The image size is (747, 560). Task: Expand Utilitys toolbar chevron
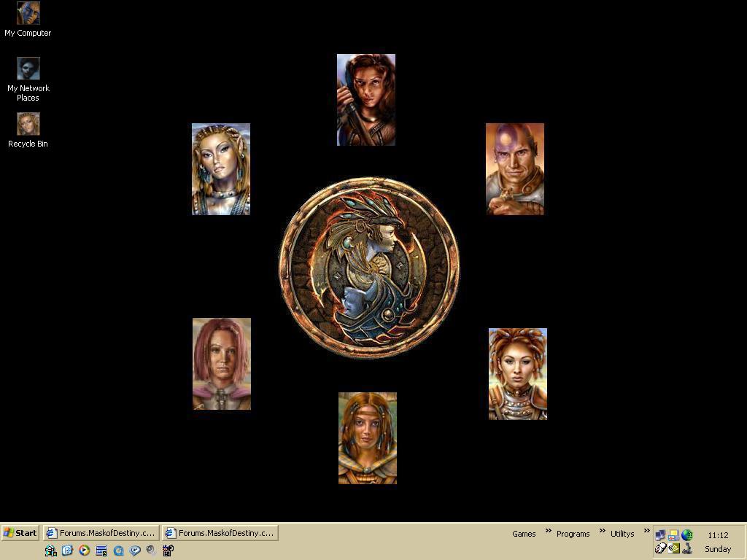(646, 531)
